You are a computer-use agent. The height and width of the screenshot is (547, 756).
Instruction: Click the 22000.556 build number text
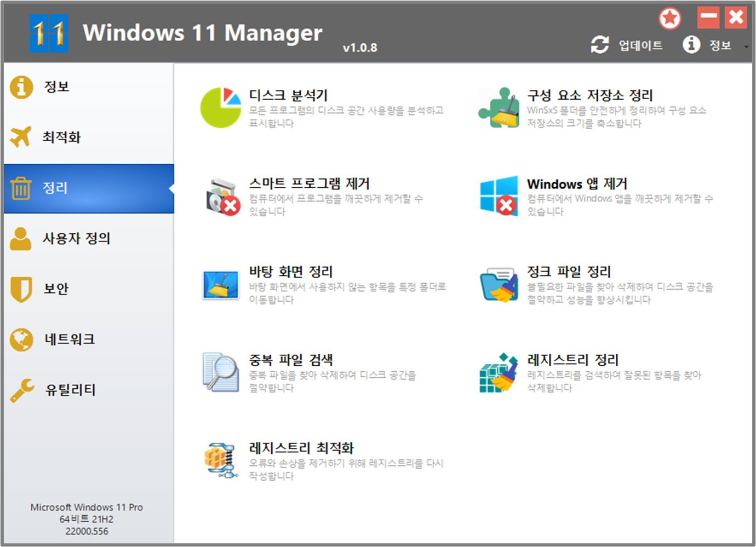(87, 531)
